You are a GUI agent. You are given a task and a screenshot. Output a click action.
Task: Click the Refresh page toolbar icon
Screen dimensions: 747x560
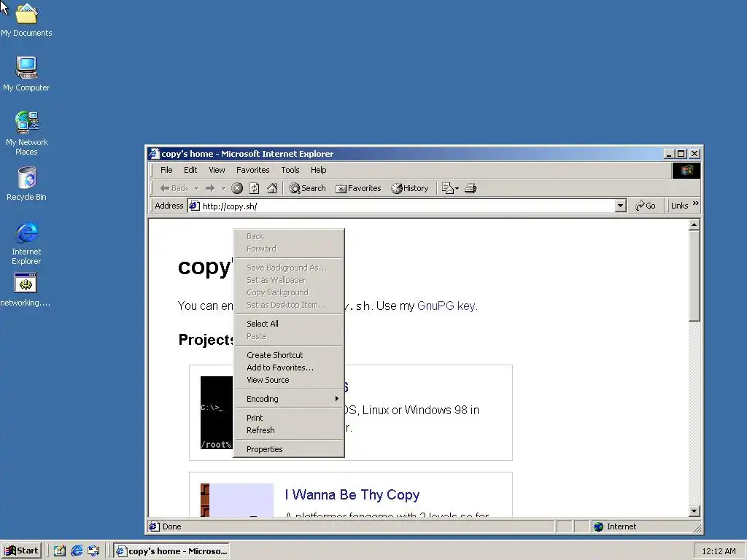pos(255,188)
